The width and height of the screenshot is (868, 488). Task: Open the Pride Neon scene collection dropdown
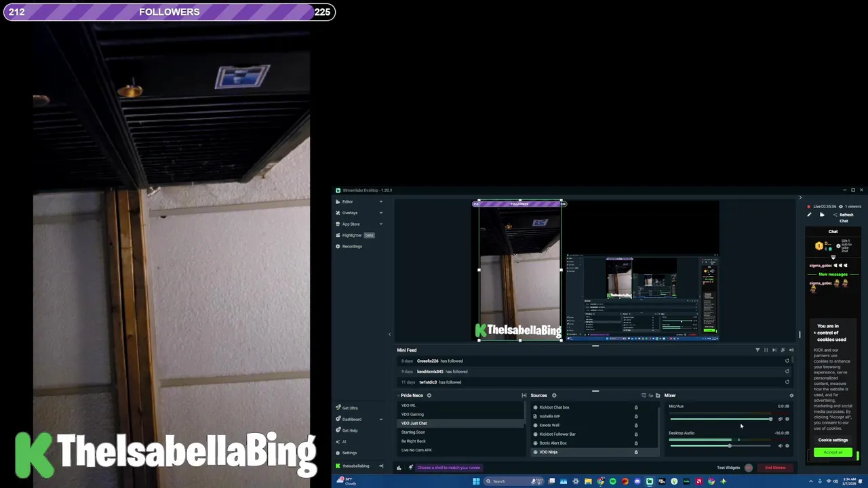point(411,395)
